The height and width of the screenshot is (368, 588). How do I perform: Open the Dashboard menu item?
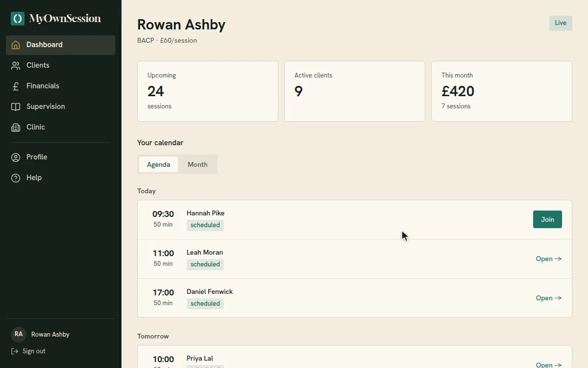click(x=61, y=45)
